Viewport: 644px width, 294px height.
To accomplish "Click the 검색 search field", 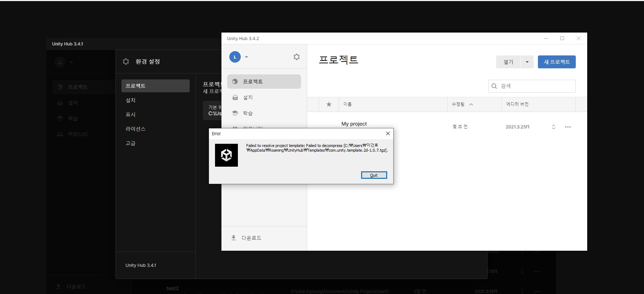I will (532, 86).
